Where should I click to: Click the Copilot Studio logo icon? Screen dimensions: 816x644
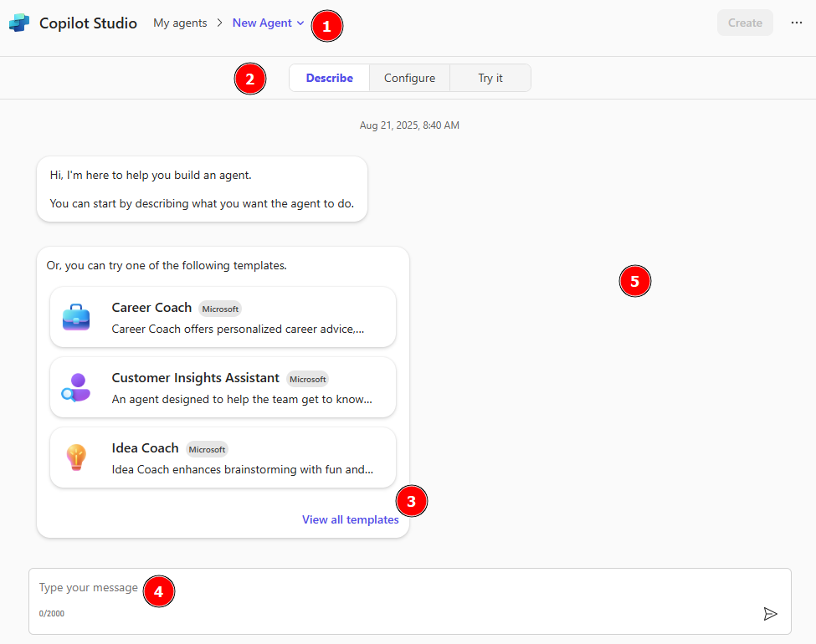coord(19,23)
